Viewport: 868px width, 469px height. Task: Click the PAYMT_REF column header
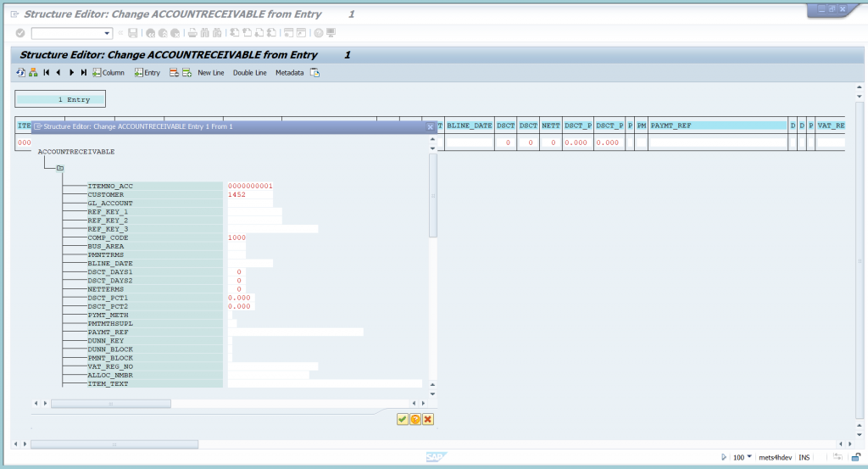[718, 126]
